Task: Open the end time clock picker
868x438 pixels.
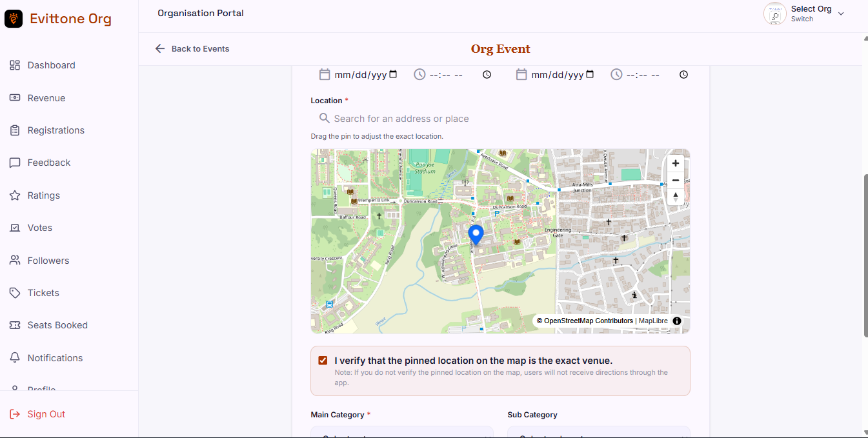Action: tap(683, 74)
